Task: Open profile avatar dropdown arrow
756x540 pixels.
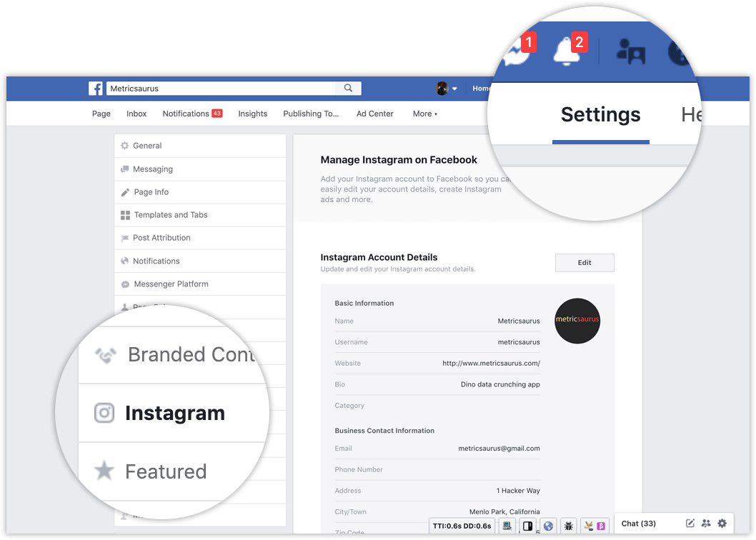Action: (454, 89)
